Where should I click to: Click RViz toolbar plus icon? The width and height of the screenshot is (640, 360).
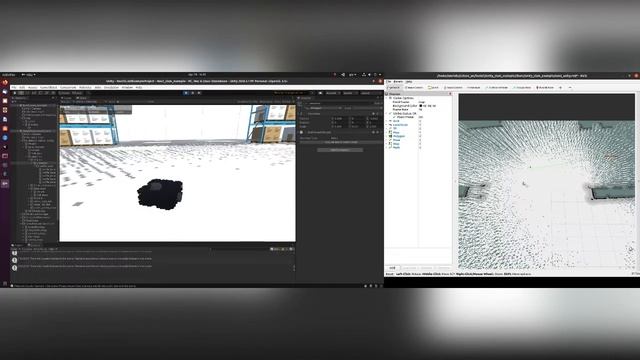560,87
